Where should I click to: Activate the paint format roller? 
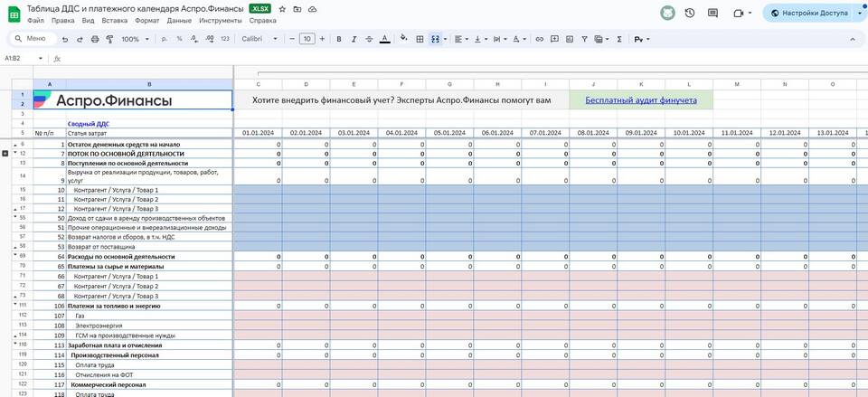[109, 39]
